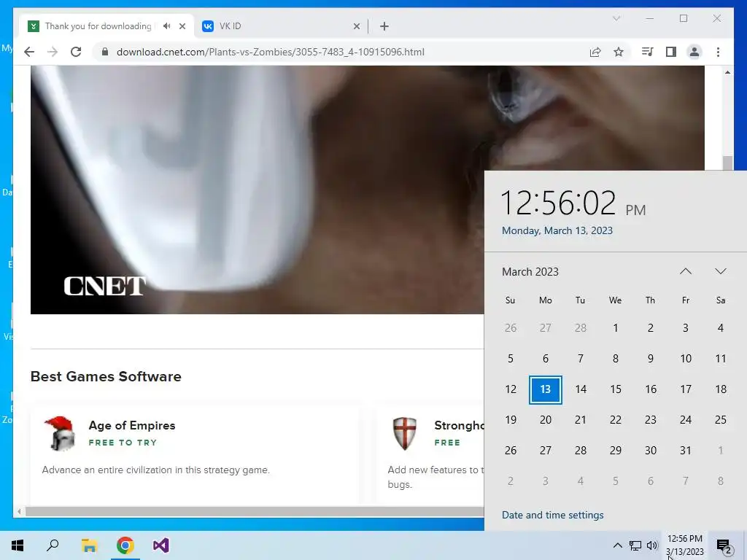The image size is (747, 560).
Task: Open the Chrome profile avatar
Action: (x=694, y=52)
